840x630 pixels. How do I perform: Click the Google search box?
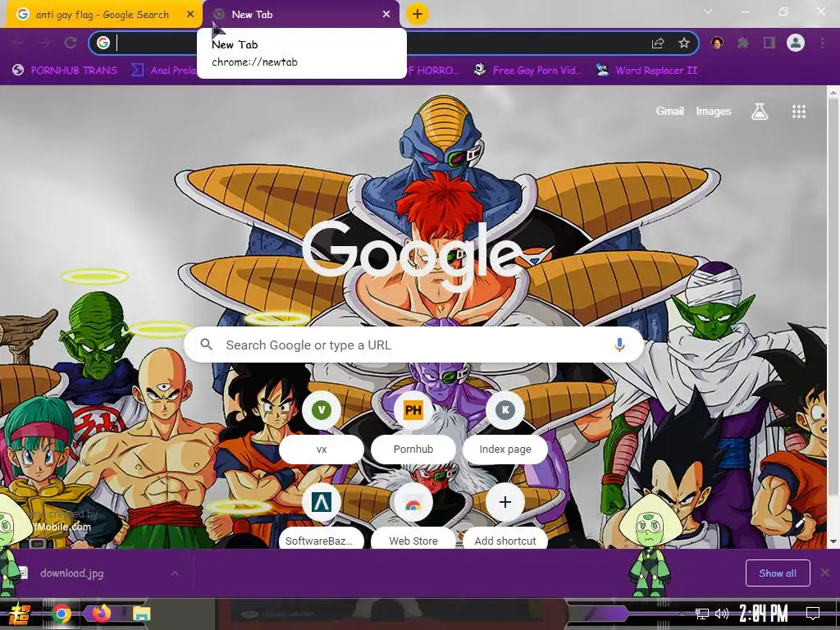coord(413,345)
